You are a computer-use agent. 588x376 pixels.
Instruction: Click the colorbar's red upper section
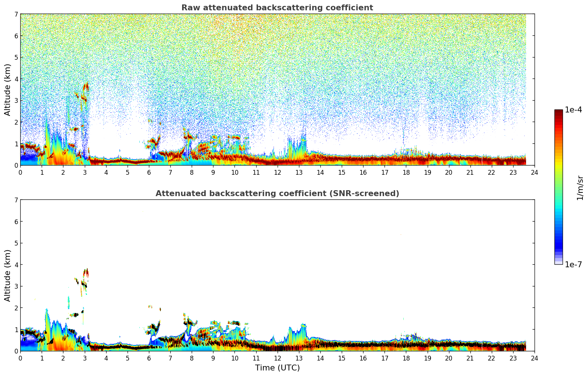[559, 125]
